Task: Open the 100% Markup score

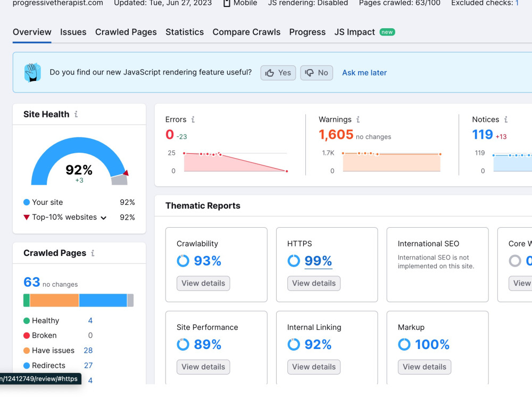Action: pyautogui.click(x=432, y=344)
